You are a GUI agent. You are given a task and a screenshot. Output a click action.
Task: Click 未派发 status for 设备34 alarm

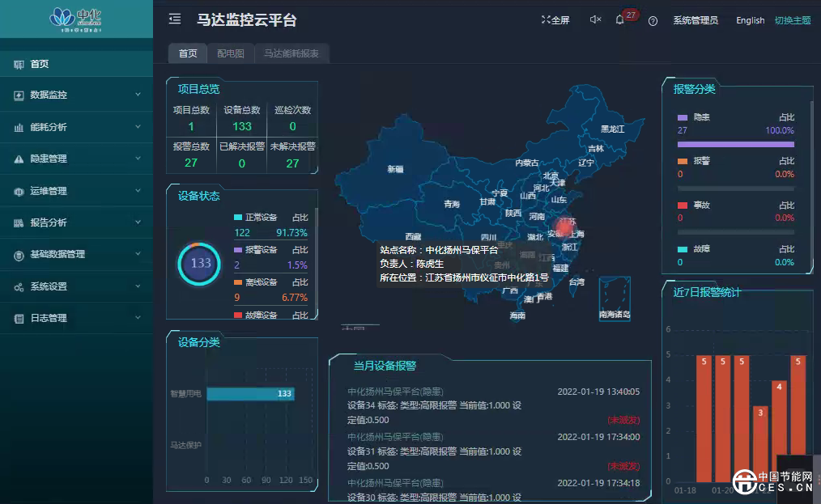pos(623,420)
